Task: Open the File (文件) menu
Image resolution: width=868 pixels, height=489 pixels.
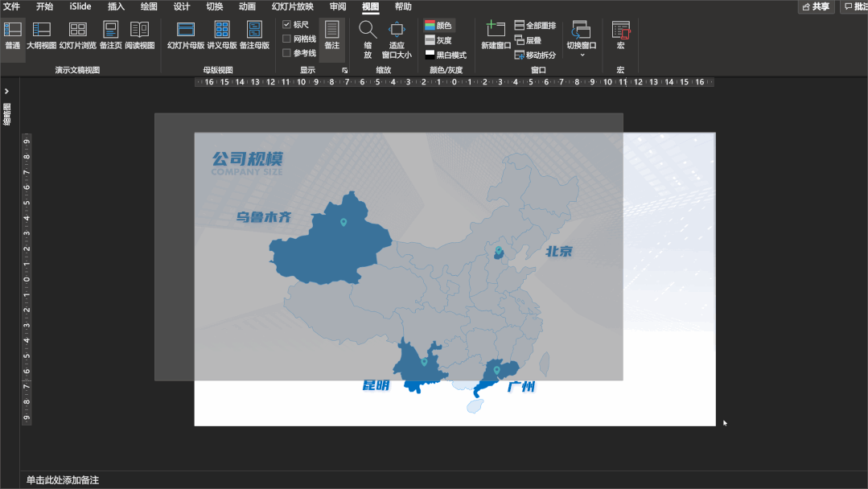Action: pyautogui.click(x=11, y=6)
